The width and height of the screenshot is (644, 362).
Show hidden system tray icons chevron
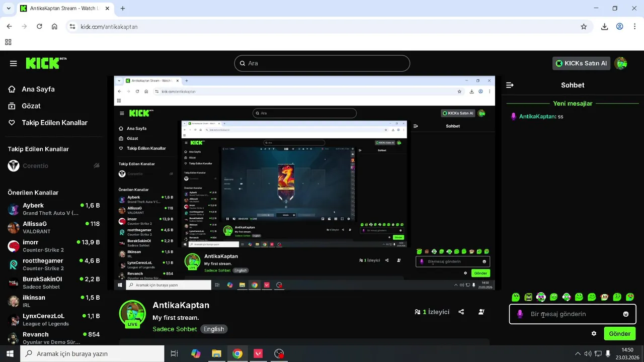[x=578, y=353]
